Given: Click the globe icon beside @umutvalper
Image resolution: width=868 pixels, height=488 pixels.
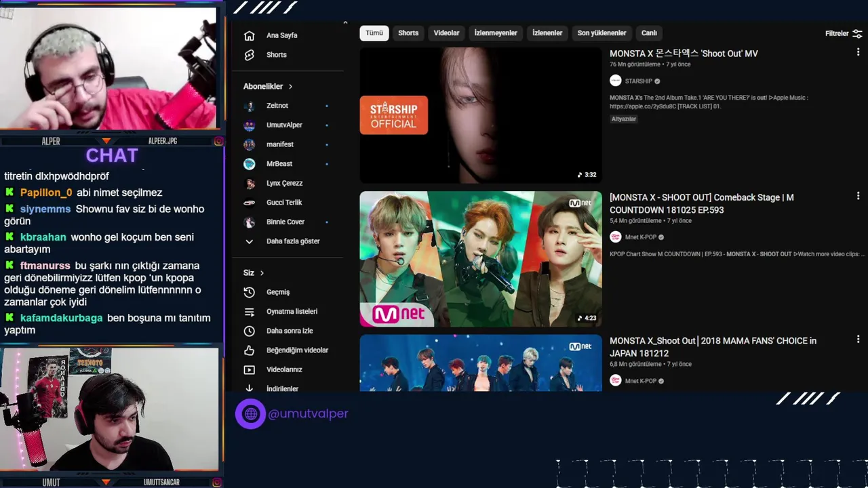Looking at the screenshot, I should (250, 413).
